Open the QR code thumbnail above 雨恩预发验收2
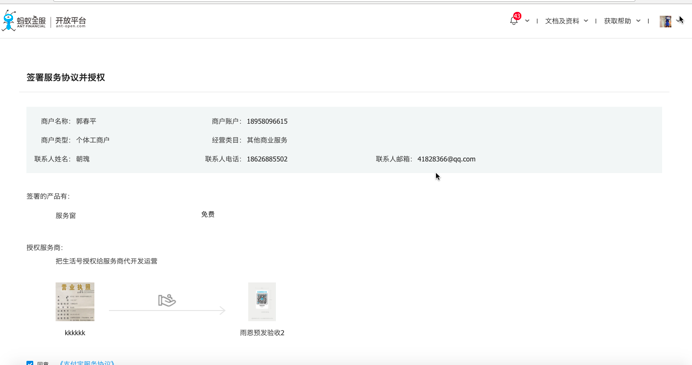Viewport: 692px width, 365px height. (x=262, y=302)
